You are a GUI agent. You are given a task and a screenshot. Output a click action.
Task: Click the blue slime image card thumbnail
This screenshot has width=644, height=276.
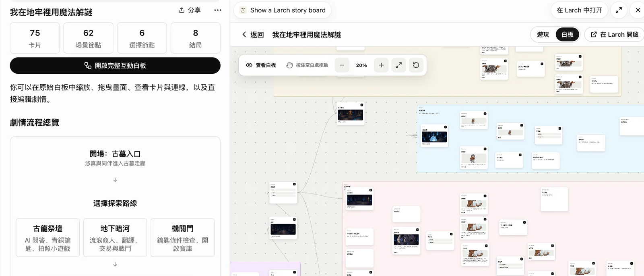(434, 137)
